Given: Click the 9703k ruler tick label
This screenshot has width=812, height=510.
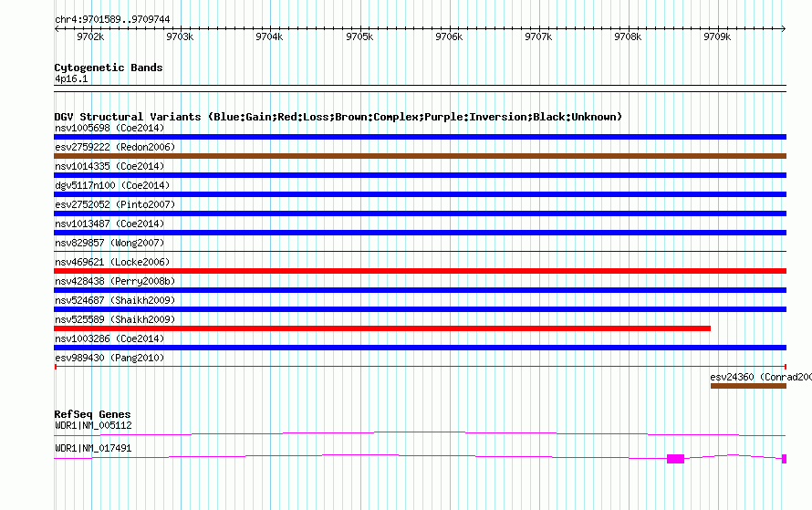Looking at the screenshot, I should click(x=180, y=36).
